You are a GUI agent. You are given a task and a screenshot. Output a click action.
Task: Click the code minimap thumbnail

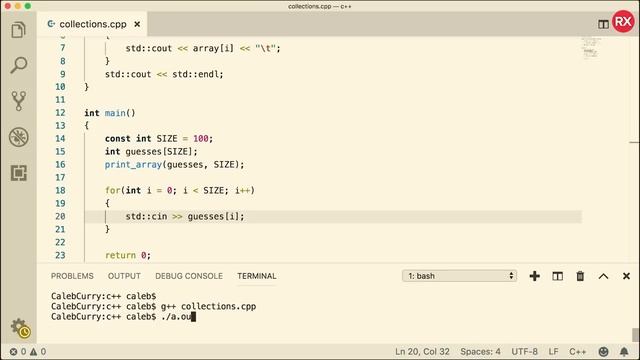pyautogui.click(x=591, y=48)
